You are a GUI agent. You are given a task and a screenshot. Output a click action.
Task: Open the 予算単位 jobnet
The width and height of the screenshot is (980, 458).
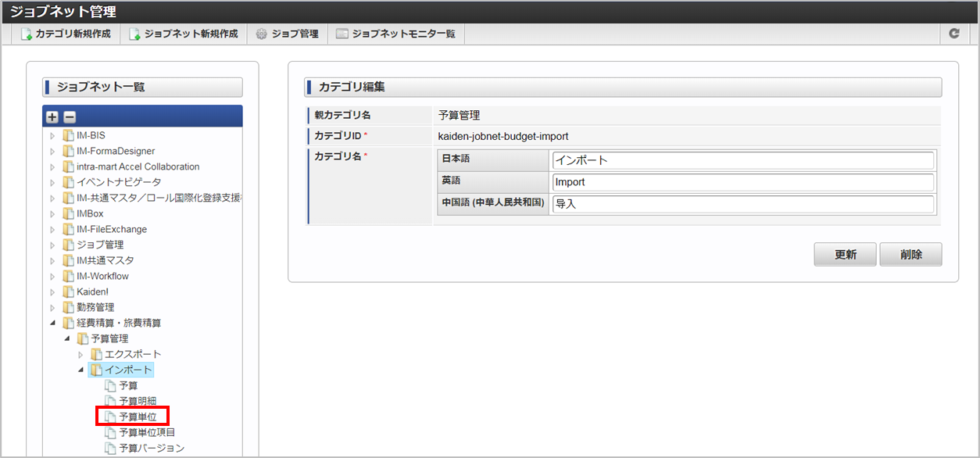[138, 417]
